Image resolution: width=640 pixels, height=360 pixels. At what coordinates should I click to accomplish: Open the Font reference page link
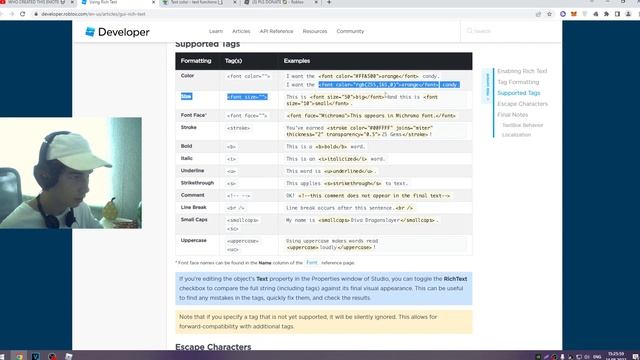point(311,262)
